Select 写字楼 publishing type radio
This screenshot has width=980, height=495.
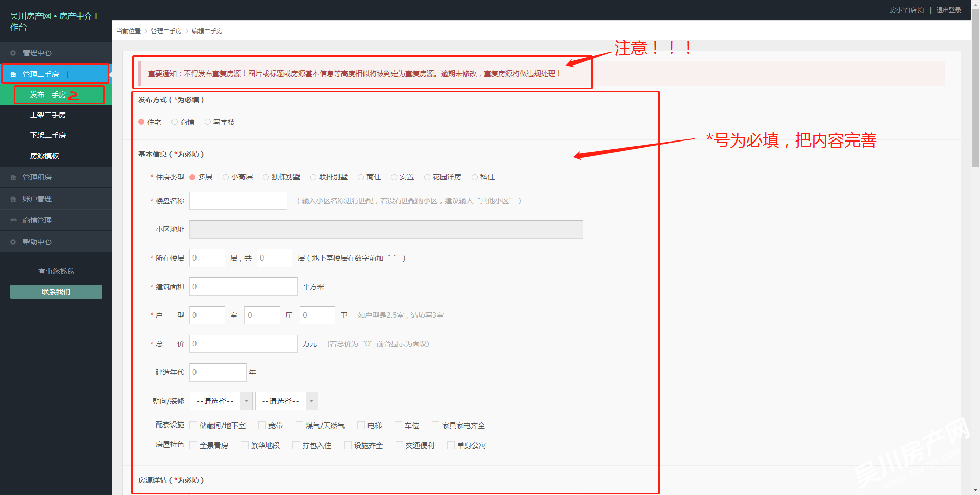point(208,122)
